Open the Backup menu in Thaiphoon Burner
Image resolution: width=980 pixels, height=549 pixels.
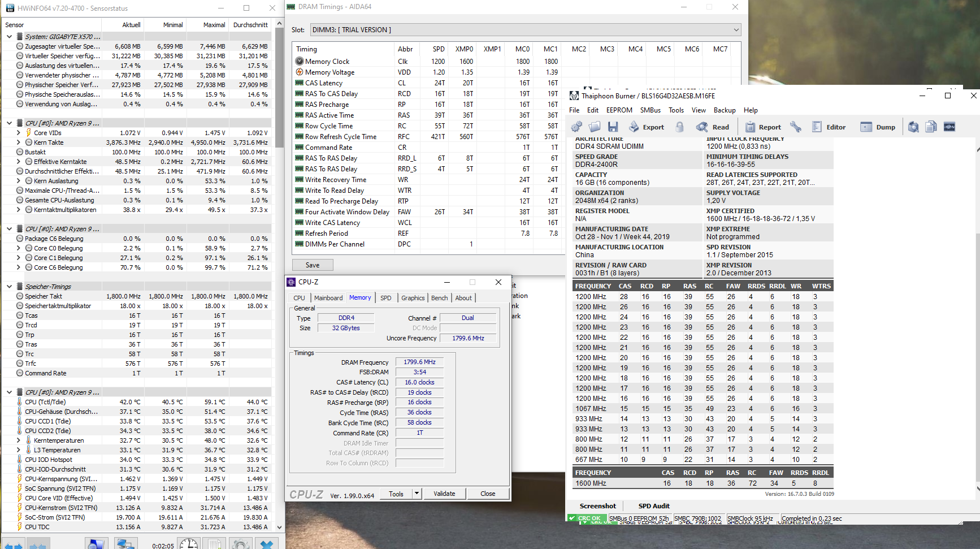pyautogui.click(x=725, y=110)
